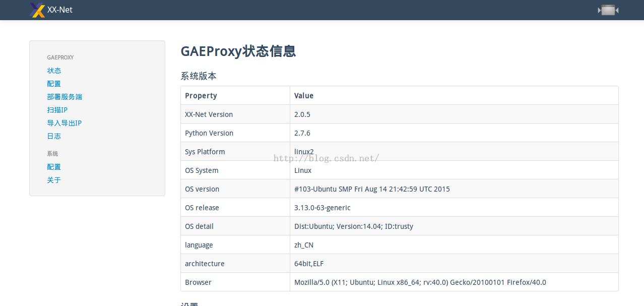Select the linux2 value cell

[454, 152]
